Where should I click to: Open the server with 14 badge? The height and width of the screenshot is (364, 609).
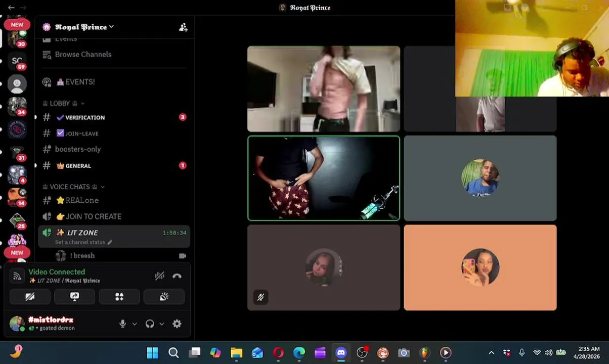pos(17,197)
